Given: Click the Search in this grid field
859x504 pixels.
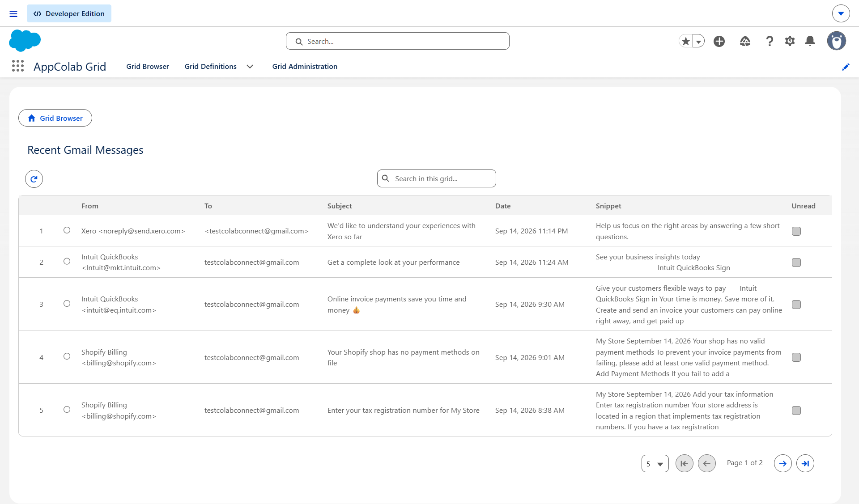Looking at the screenshot, I should [x=436, y=178].
